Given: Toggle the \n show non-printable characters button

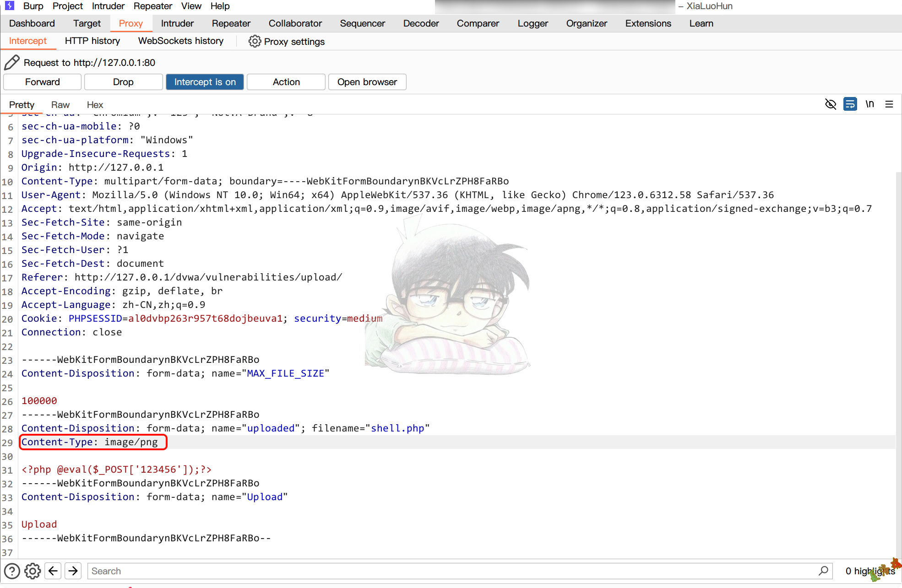Looking at the screenshot, I should tap(870, 104).
